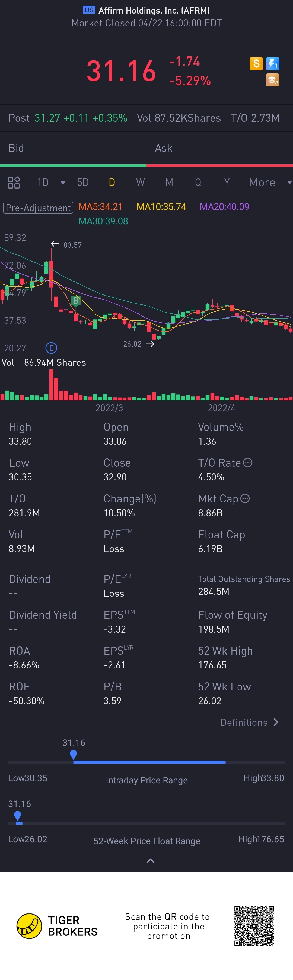293x980 pixels.
Task: Toggle the Pre-Adjustment price setting
Action: pyautogui.click(x=38, y=208)
